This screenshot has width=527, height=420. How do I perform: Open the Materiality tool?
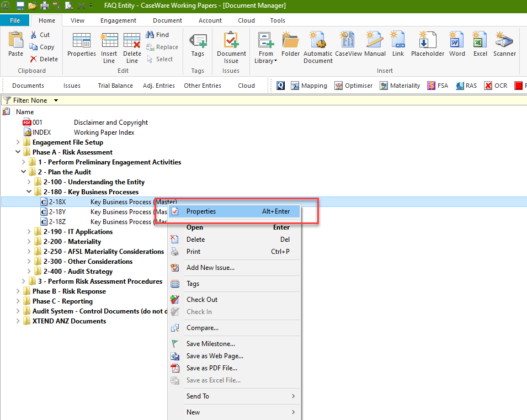click(x=400, y=86)
